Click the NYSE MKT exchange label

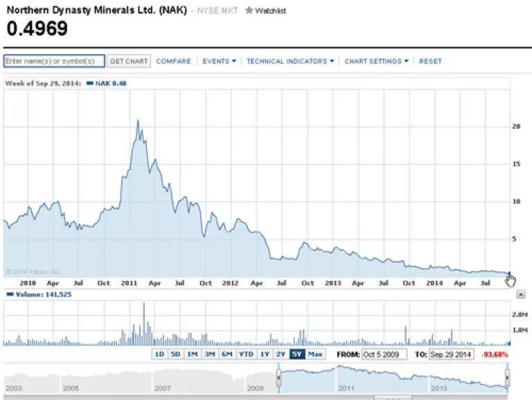coord(218,11)
